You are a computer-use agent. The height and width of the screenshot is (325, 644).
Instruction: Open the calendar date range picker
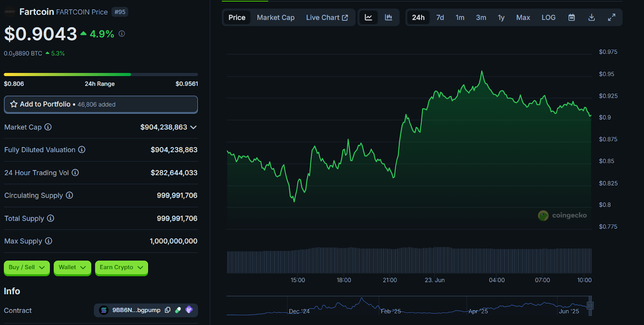(x=572, y=17)
